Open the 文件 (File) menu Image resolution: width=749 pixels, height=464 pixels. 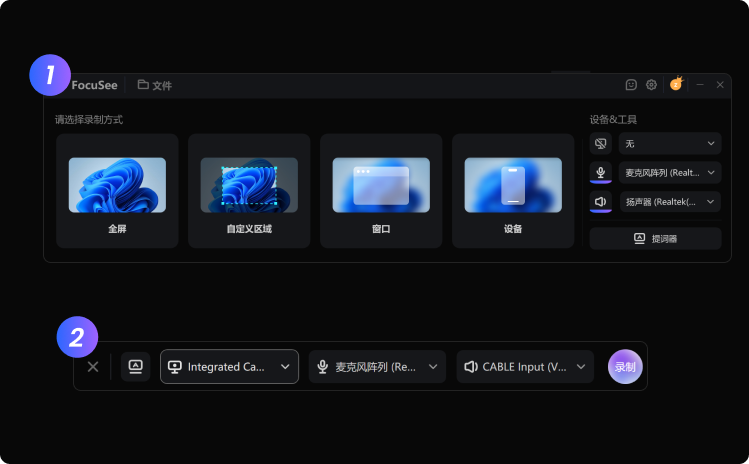(155, 85)
